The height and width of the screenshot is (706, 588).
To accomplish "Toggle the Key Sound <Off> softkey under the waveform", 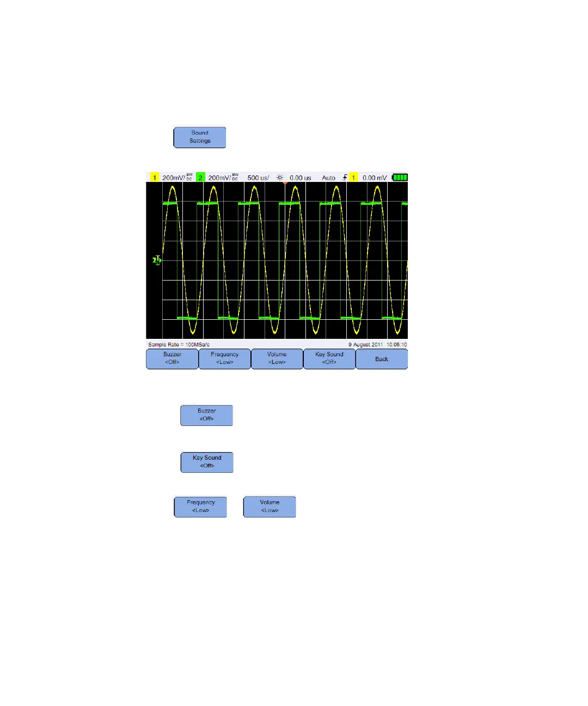I will click(x=329, y=359).
